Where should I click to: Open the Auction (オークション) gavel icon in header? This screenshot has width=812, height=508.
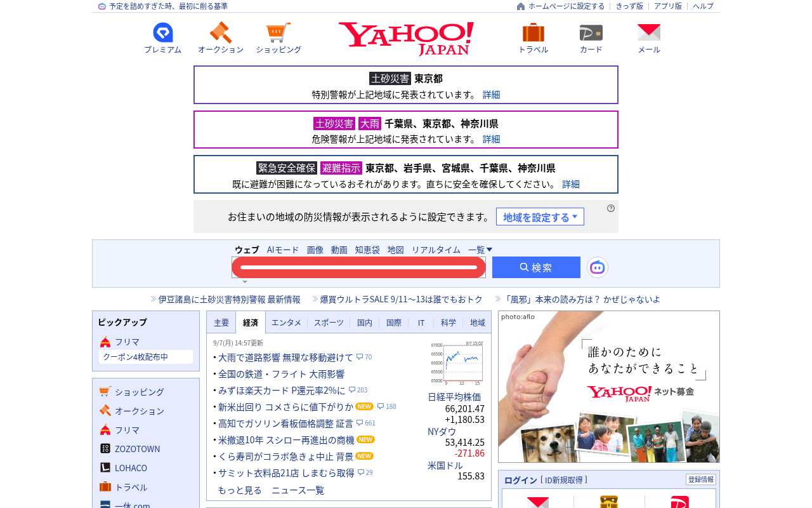point(221,32)
